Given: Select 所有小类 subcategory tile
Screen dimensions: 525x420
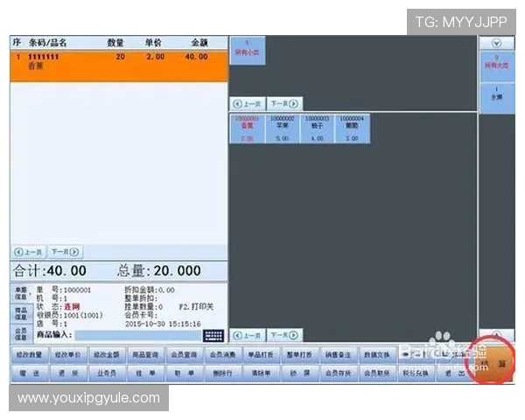Looking at the screenshot, I should point(246,49).
